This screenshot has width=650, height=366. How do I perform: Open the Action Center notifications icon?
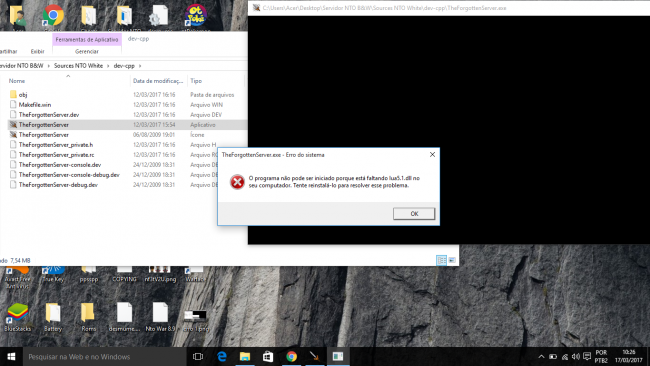[587, 356]
